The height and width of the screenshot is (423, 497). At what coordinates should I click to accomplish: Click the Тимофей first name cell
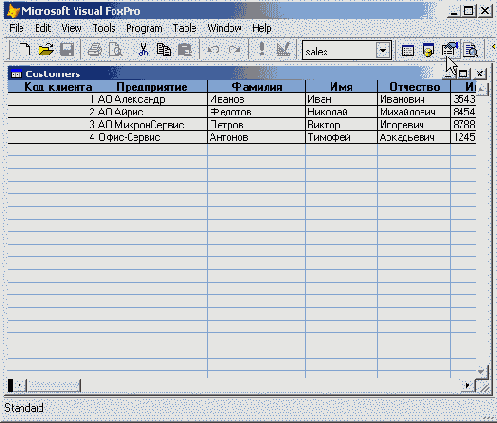click(x=341, y=137)
